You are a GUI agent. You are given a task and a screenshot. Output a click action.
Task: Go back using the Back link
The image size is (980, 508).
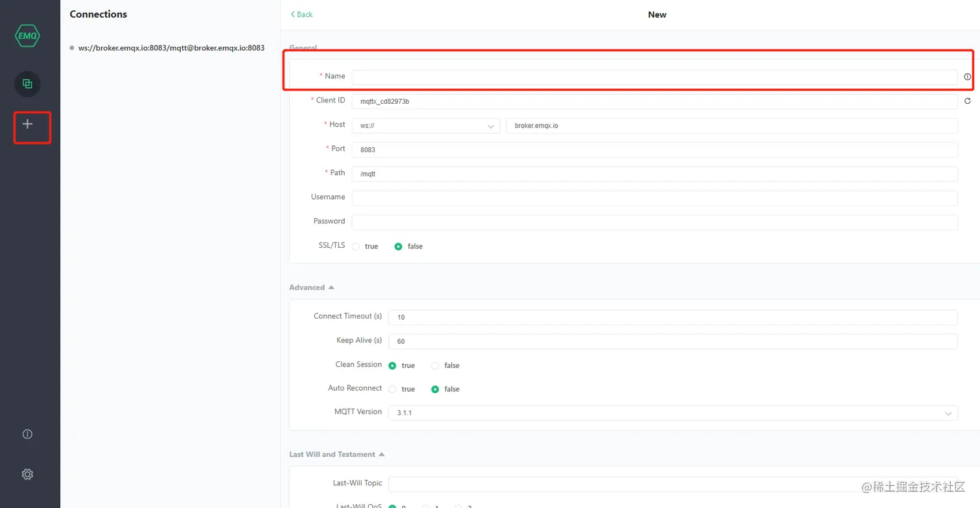pyautogui.click(x=301, y=14)
